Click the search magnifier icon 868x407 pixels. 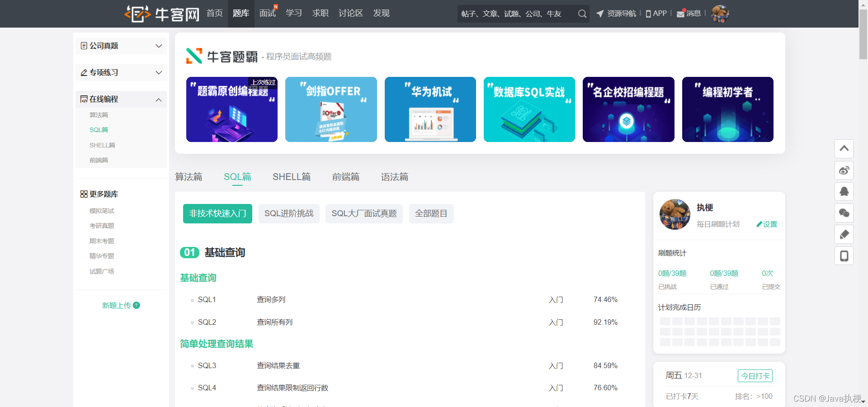582,14
